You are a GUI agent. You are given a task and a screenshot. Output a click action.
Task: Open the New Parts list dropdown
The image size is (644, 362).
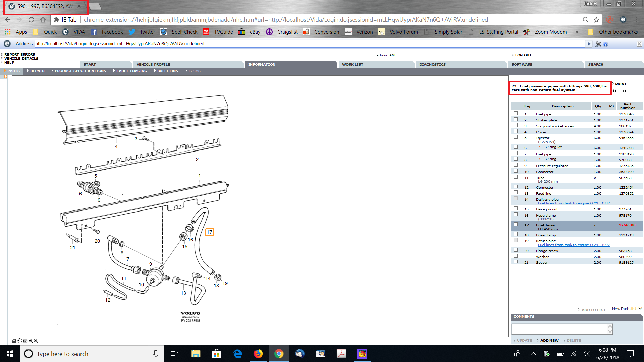tap(627, 309)
